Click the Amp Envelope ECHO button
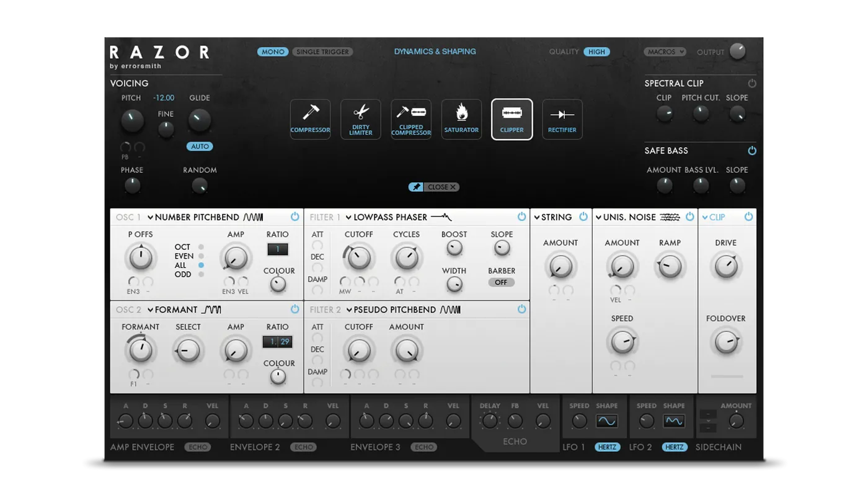868x495 pixels. coord(198,447)
